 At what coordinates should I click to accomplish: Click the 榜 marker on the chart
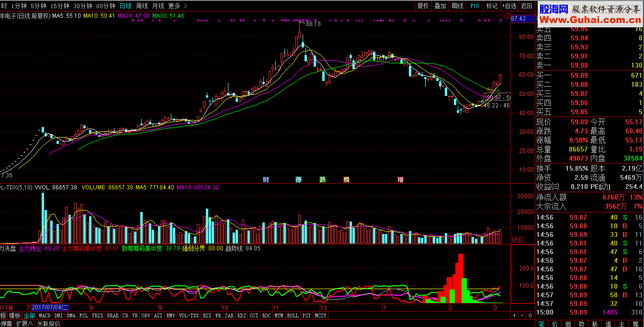346,180
